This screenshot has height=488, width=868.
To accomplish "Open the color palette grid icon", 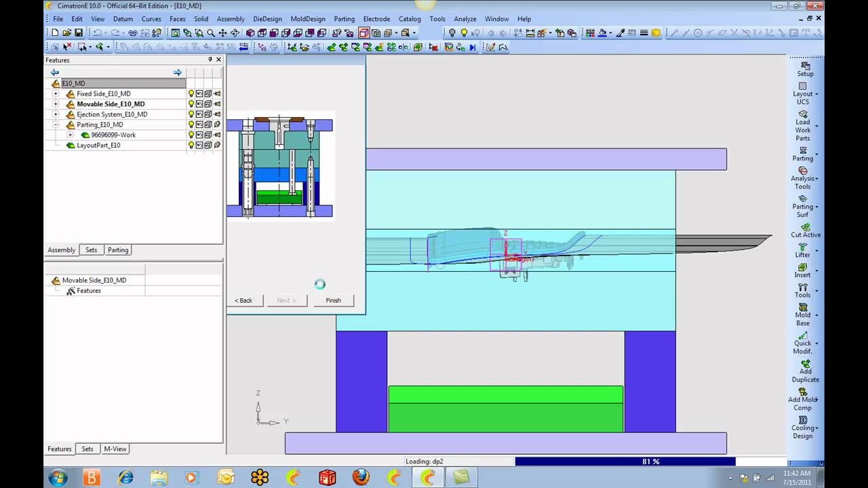I will coord(590,33).
